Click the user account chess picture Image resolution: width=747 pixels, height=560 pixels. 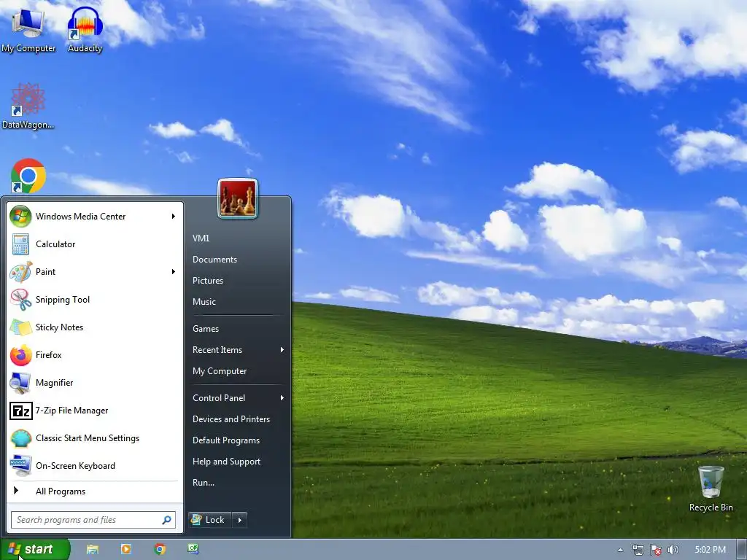pos(237,198)
